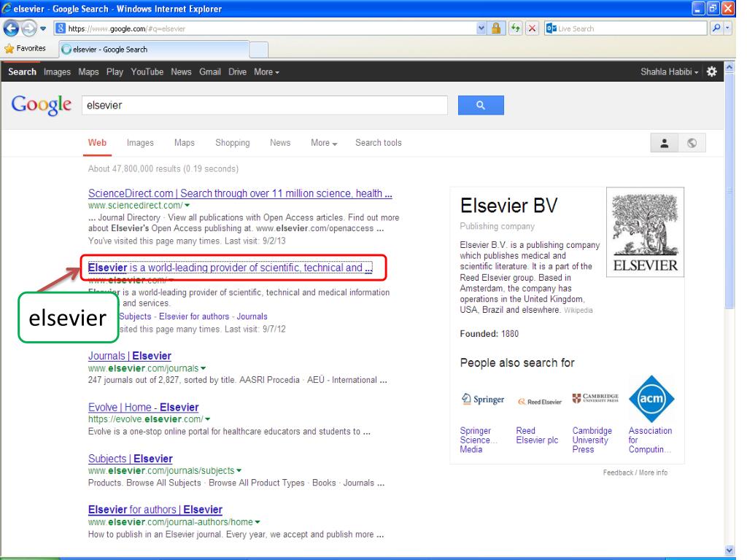
Task: Click the blue search magnifier button
Action: click(481, 105)
